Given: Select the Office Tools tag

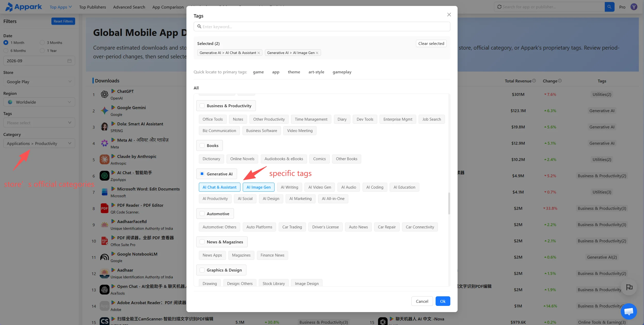Looking at the screenshot, I should [x=213, y=119].
